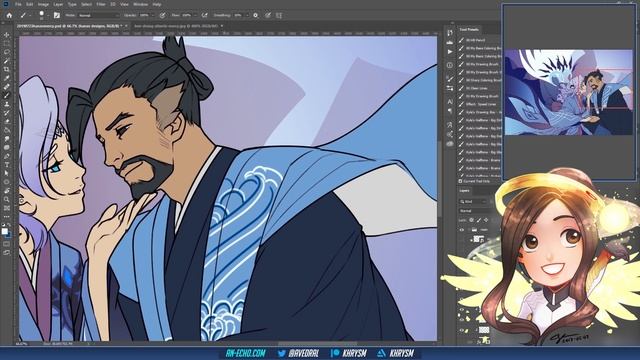This screenshot has width=640, height=360.
Task: Toggle symmetry painting options button
Action: (x=279, y=15)
